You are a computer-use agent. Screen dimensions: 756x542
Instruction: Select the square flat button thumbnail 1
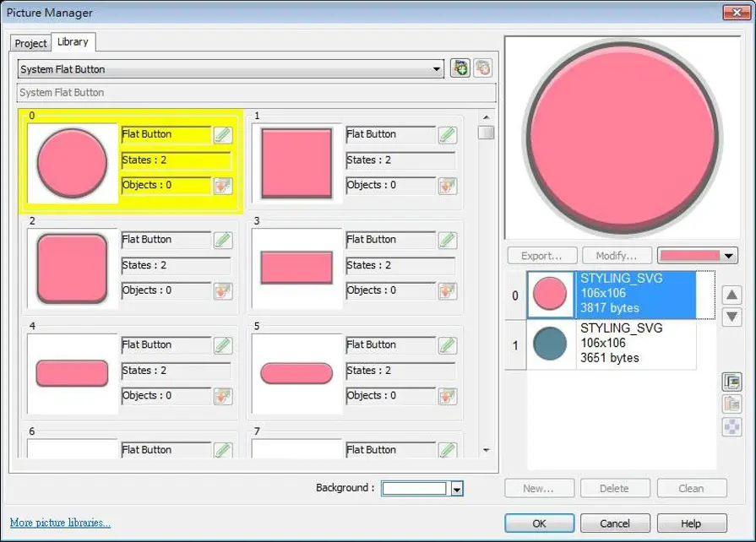click(x=296, y=163)
